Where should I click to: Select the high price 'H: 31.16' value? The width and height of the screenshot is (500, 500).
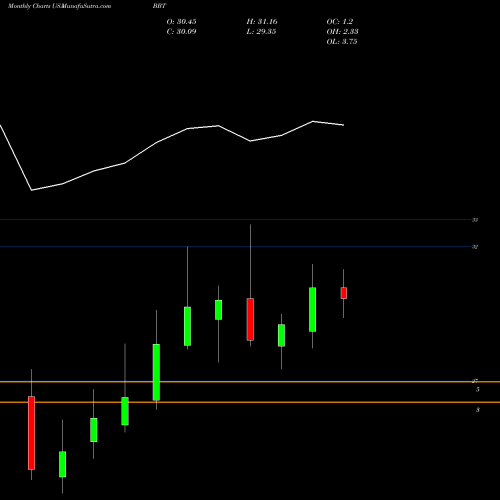pyautogui.click(x=262, y=22)
